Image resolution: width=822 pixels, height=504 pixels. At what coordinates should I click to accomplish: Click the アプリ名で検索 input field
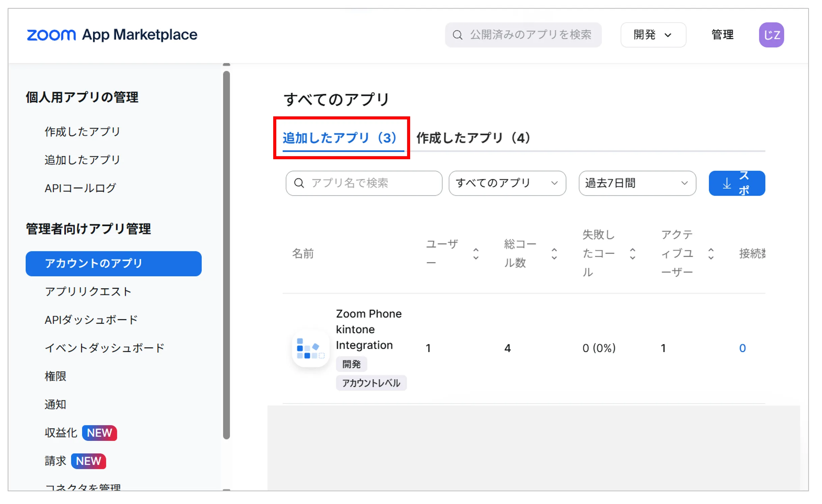(364, 183)
